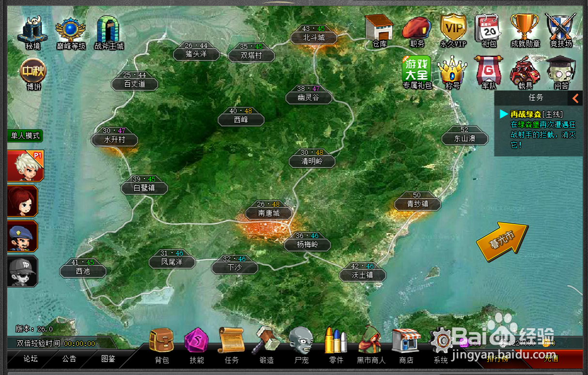Viewport: 588px width, 375px height.
Task: Open the 技能 skills icon
Action: 197,346
